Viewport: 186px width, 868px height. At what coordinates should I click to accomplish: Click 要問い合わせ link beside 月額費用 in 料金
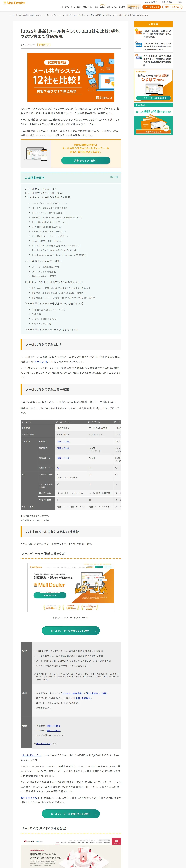click(54, 731)
